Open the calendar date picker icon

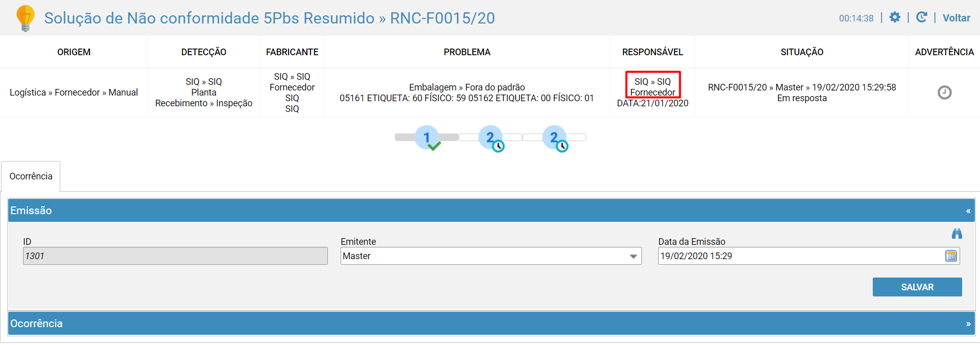coord(951,256)
